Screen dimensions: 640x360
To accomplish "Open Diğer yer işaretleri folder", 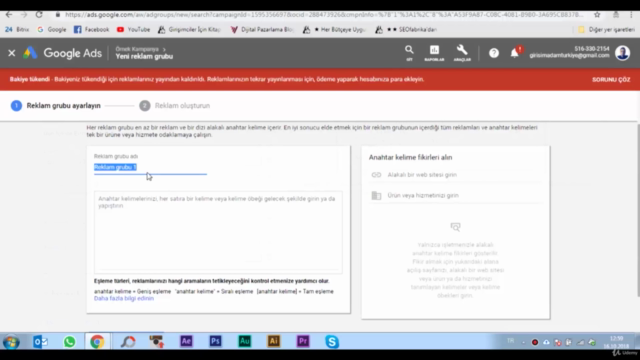I will (607, 29).
